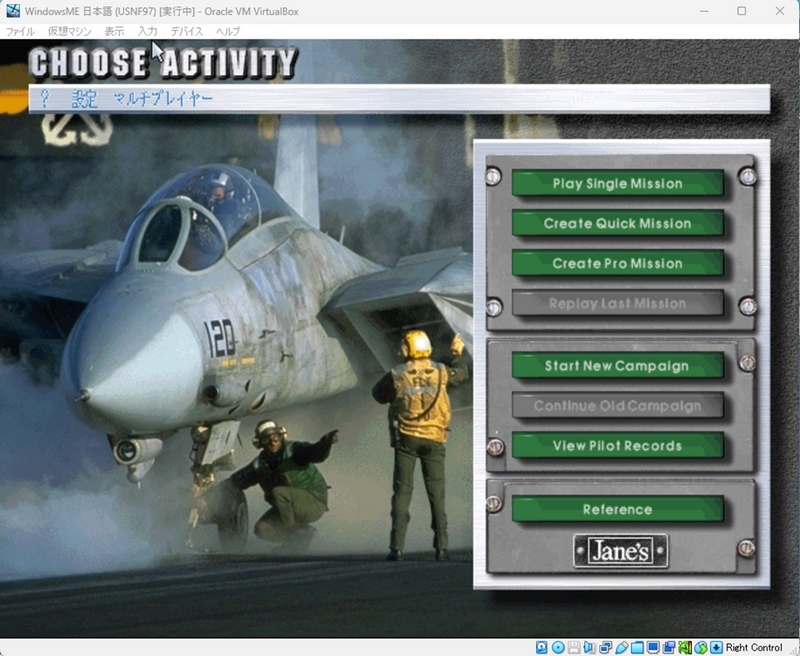This screenshot has height=656, width=800.
Task: Close the VirtualBox window
Action: [x=780, y=11]
